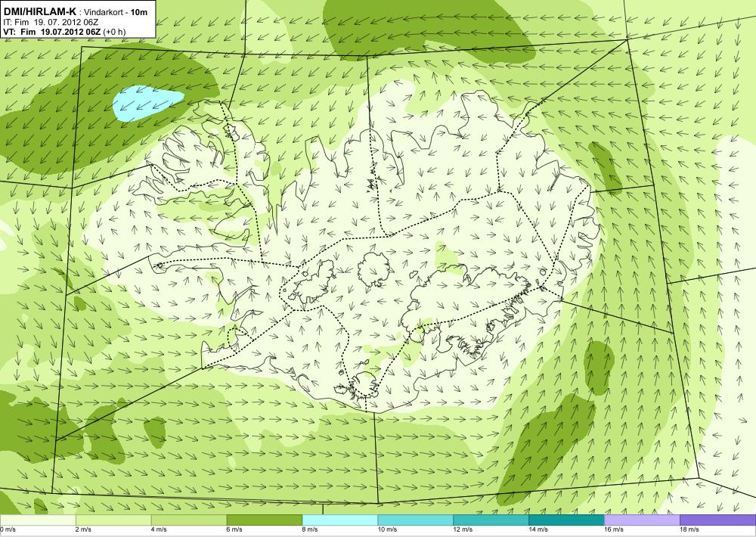Click the 10–12 m/s legend swatch
Viewport: 756px width, 537px height.
coord(416,520)
